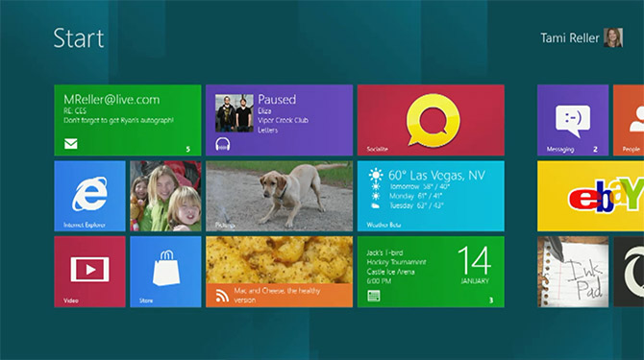
Task: Click the RSS feed icon on news tile
Action: tap(222, 296)
